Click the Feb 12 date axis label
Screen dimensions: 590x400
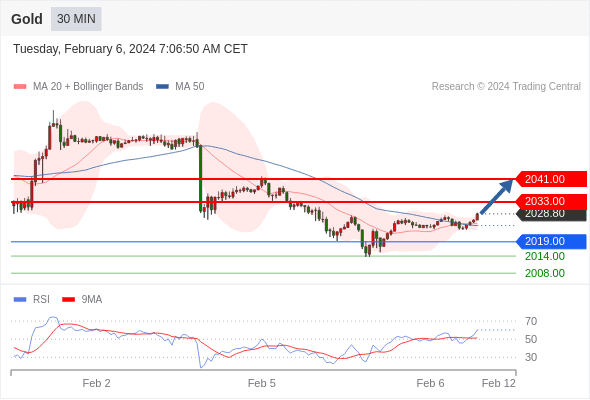point(499,383)
